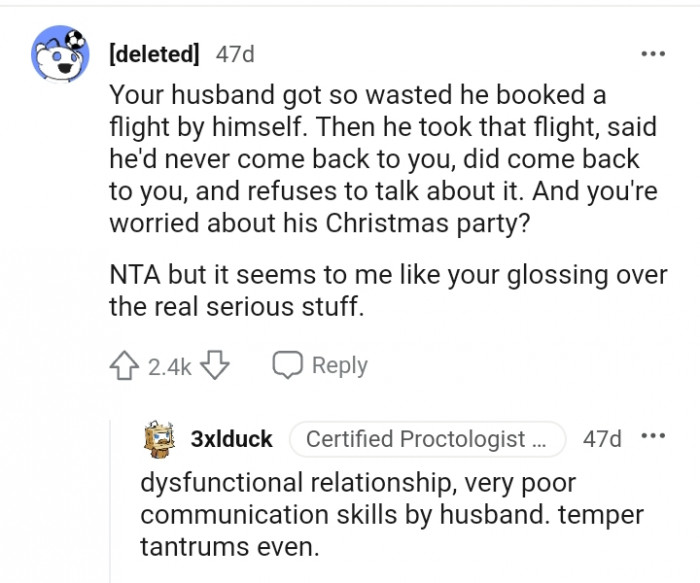The width and height of the screenshot is (700, 583).
Task: Click the 47d timestamp on 3xlduck's reply
Action: [x=602, y=439]
